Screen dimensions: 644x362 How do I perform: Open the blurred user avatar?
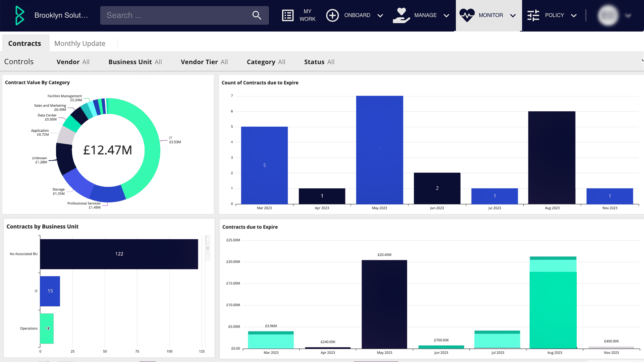pos(608,15)
